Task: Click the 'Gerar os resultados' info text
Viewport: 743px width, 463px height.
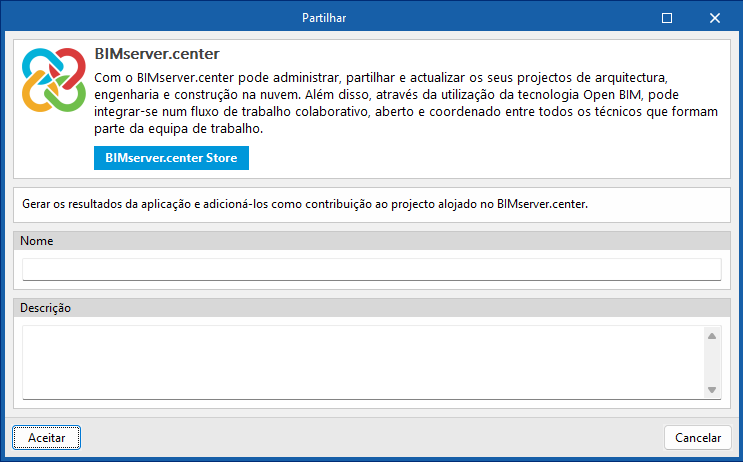Action: (x=305, y=205)
